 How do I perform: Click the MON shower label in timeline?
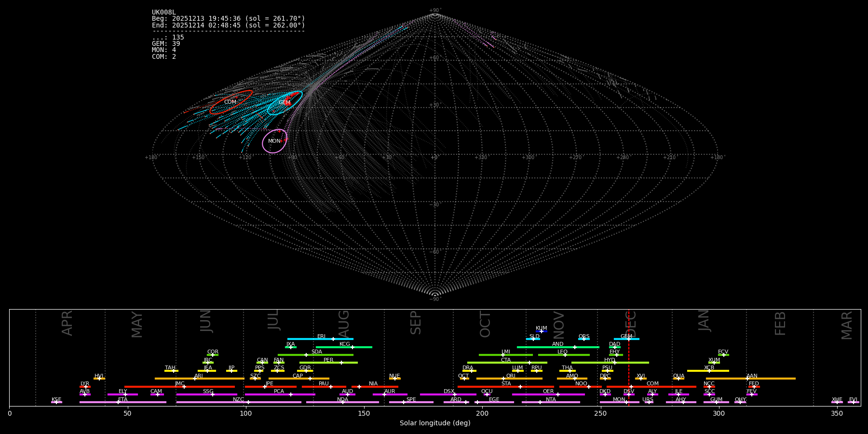click(619, 400)
